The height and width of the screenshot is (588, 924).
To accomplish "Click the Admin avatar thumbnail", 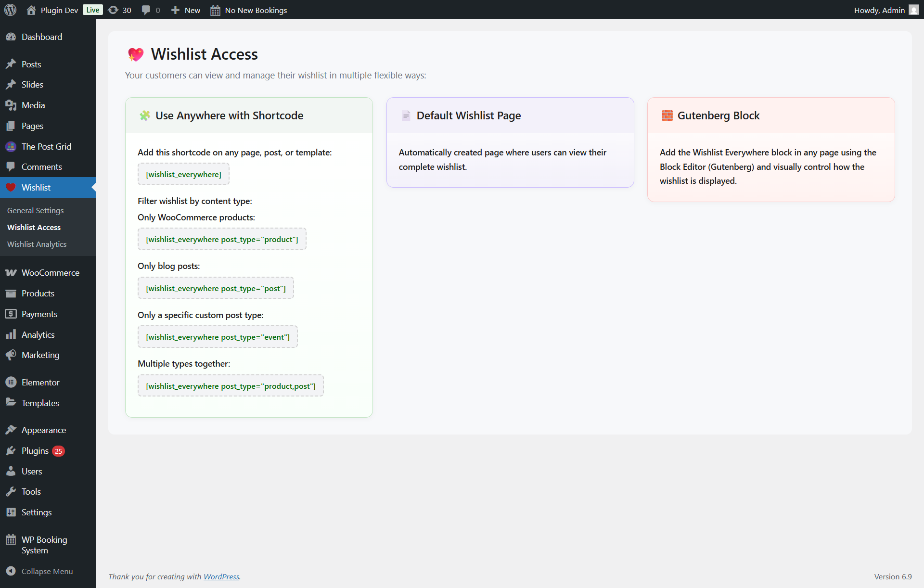I will 913,10.
